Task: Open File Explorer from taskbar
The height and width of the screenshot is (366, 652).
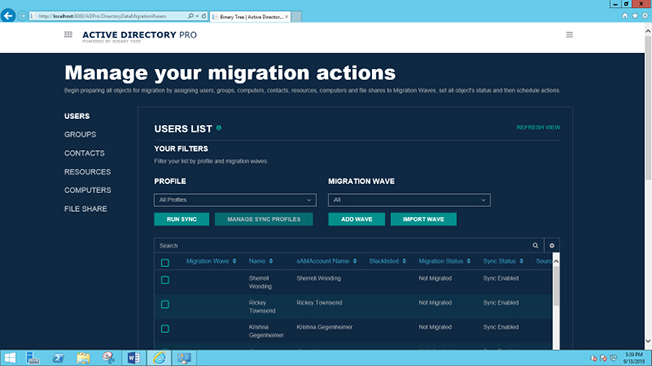Action: pos(83,358)
